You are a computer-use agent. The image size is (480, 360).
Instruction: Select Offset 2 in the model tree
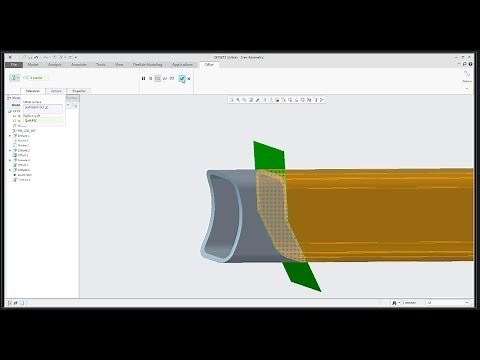21,165
